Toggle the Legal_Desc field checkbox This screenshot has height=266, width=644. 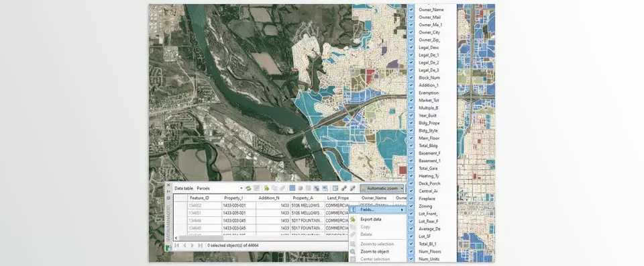pyautogui.click(x=411, y=47)
